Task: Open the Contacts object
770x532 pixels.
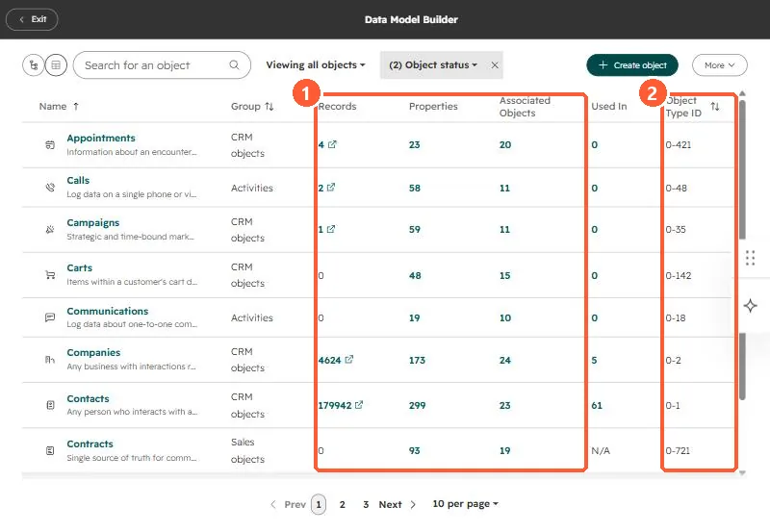Action: click(x=88, y=398)
